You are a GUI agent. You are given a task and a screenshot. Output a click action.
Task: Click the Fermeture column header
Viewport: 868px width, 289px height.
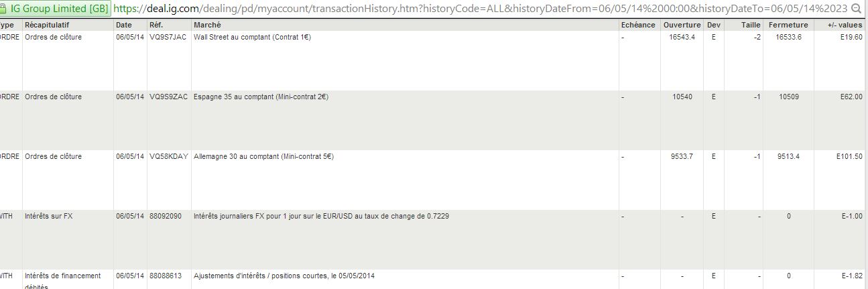(x=788, y=25)
